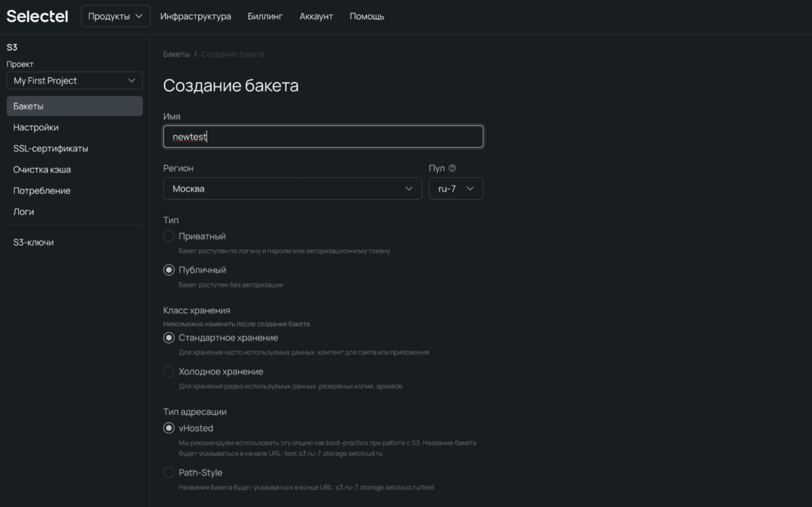Select the Публичный bucket type
This screenshot has width=812, height=507.
click(x=169, y=270)
